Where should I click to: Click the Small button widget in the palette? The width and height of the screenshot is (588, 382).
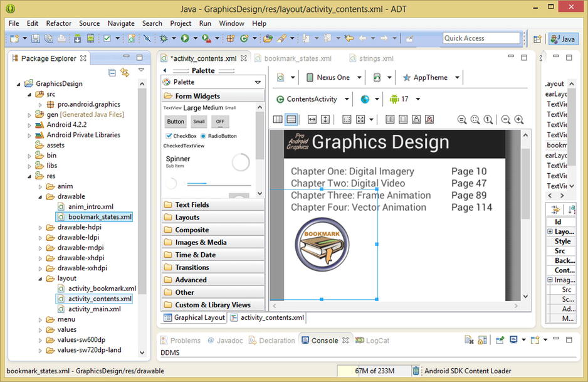pyautogui.click(x=199, y=122)
